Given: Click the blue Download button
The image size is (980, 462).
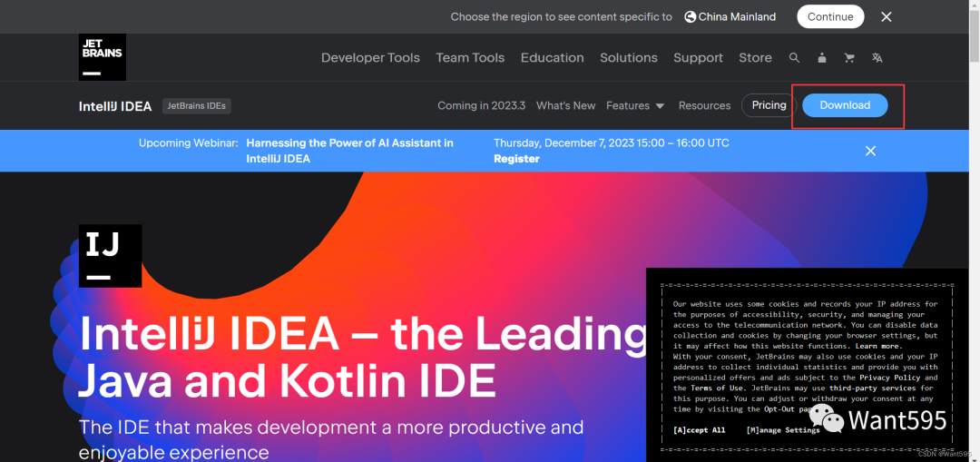Looking at the screenshot, I should click(845, 105).
